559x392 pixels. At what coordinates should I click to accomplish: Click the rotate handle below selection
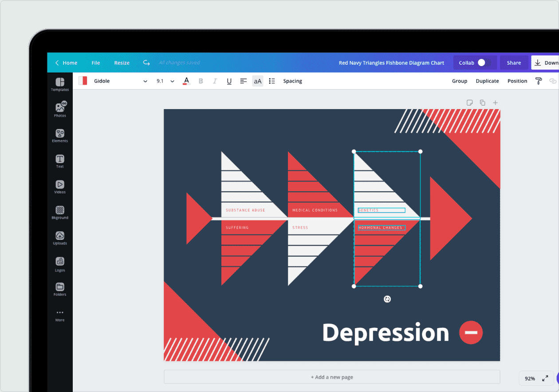pos(387,299)
